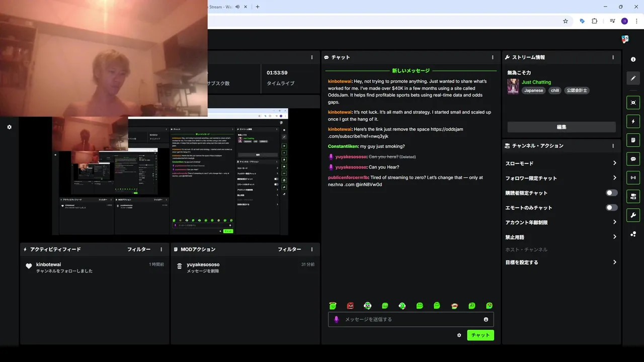Viewport: 644px width, 362px height.
Task: Open the Just Chatting category link
Action: pos(536,82)
